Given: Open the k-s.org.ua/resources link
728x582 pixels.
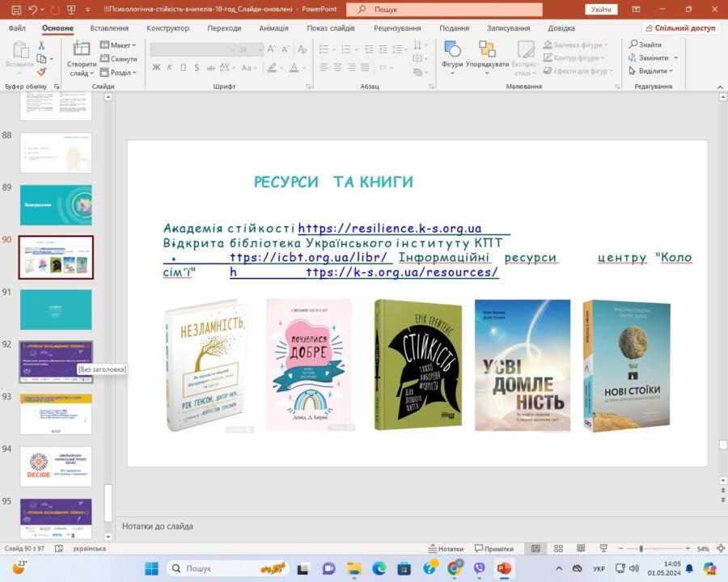Looking at the screenshot, I should [x=402, y=272].
